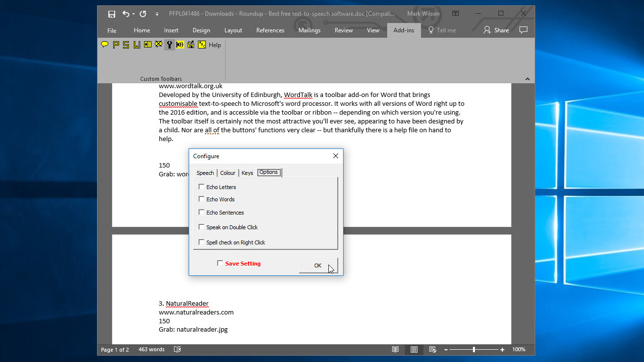Viewport: 644px width, 362px height.
Task: Click the WordTalk speak sentence 'S' icon
Action: 126,45
